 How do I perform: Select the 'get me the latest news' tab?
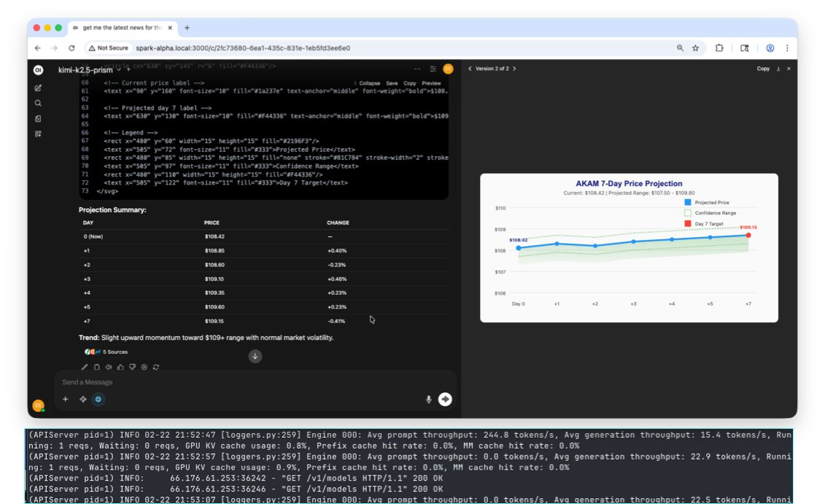pyautogui.click(x=121, y=28)
